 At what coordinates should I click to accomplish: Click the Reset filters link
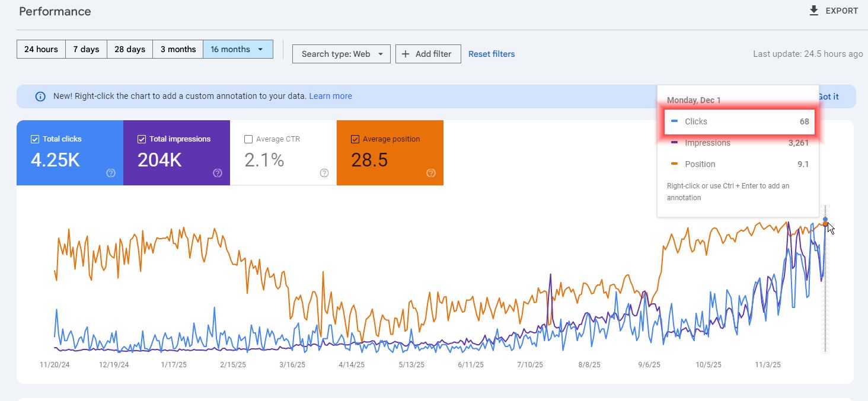click(492, 54)
